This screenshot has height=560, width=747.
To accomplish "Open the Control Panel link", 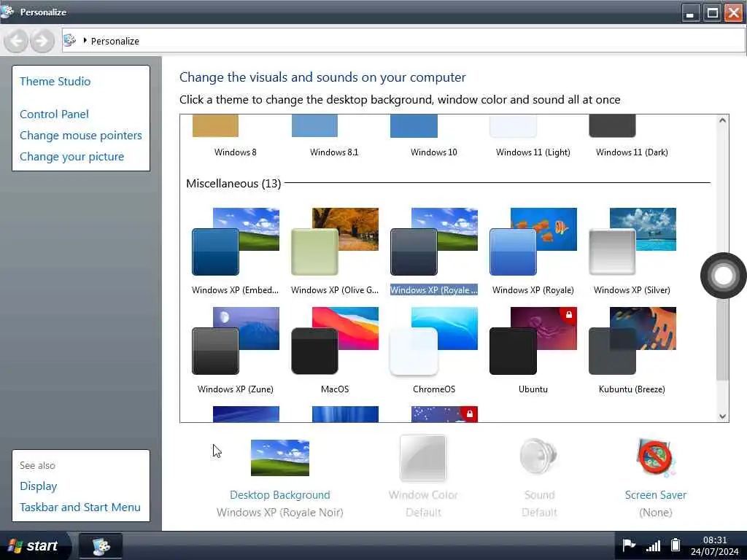I will 54,114.
